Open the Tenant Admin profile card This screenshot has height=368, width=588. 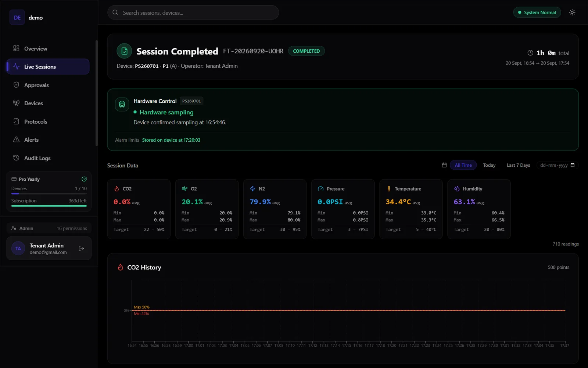49,249
